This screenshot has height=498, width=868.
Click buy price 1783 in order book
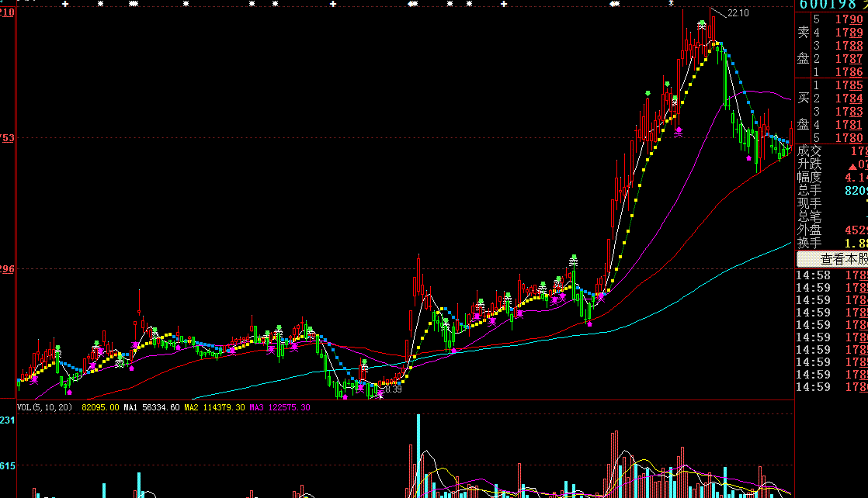(x=849, y=112)
